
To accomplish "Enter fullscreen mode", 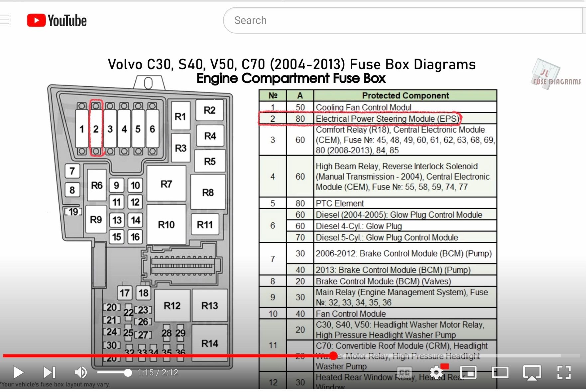I will (x=564, y=372).
